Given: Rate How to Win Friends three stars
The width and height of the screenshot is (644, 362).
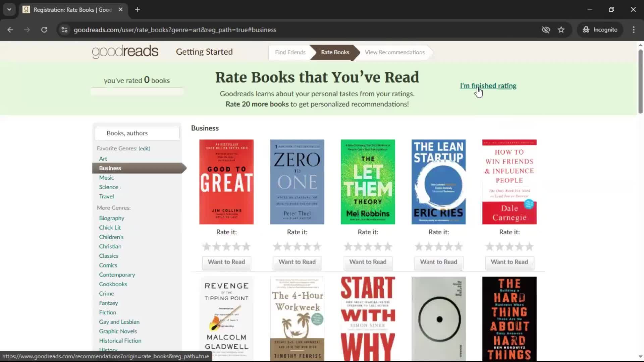Looking at the screenshot, I should coord(509,247).
